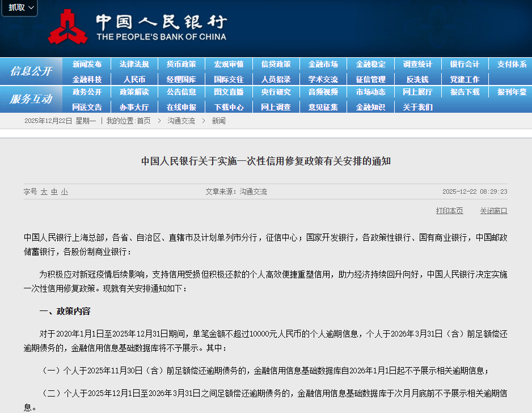Click 沟通交流 in the breadcrumb path
Screen dimensions: 532x413
[181, 121]
